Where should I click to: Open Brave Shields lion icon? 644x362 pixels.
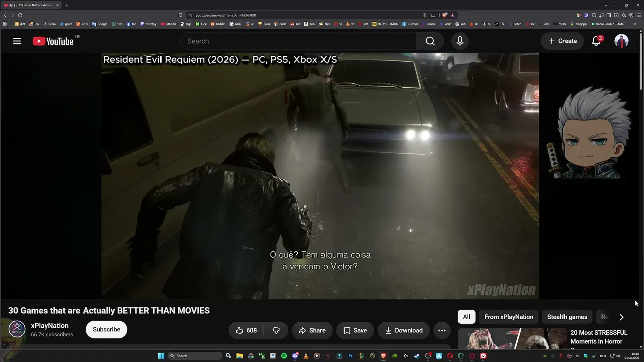[x=444, y=15]
